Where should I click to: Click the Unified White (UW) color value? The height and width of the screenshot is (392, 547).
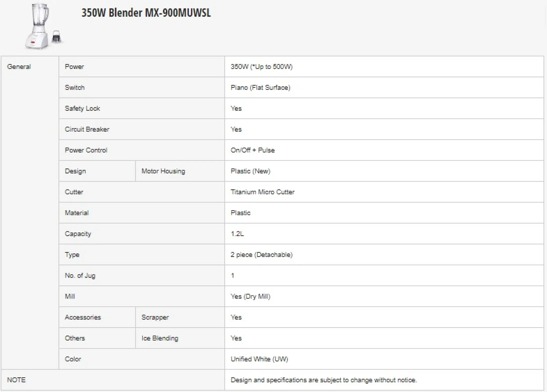pos(259,359)
